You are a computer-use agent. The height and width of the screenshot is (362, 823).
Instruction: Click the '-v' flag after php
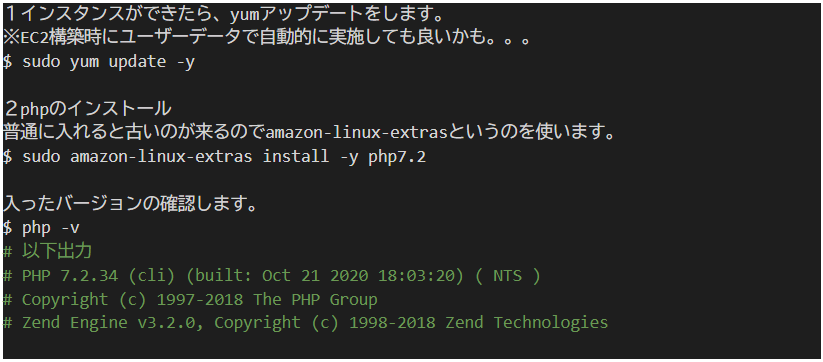pos(70,228)
